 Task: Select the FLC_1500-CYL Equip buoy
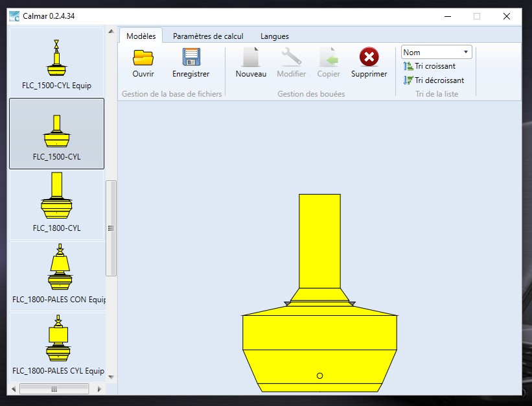click(x=56, y=62)
